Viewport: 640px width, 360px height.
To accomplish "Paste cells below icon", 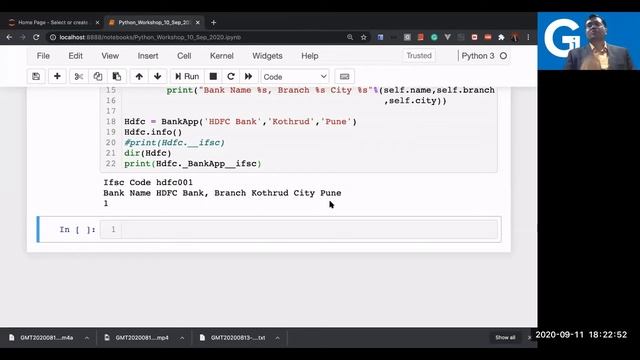I will 117,76.
